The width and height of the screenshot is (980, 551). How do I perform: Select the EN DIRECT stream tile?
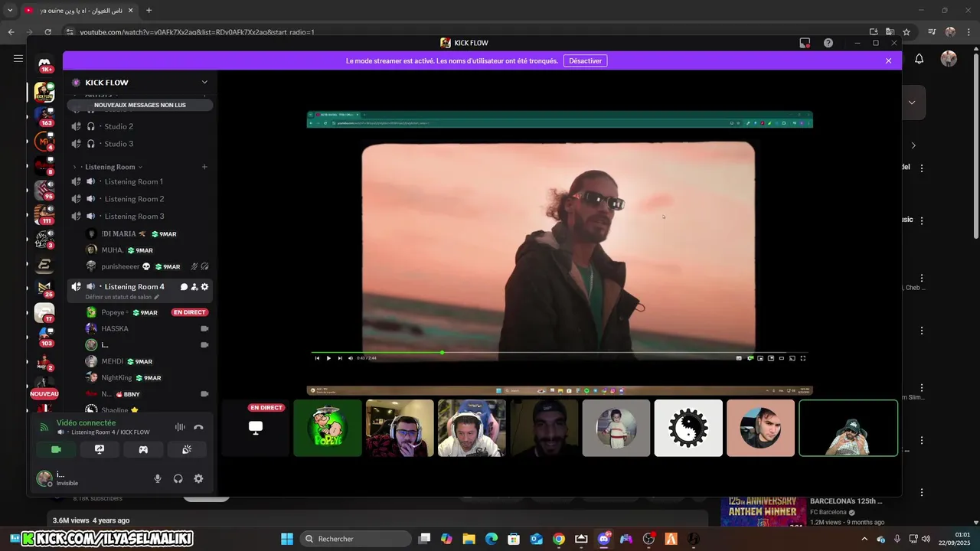[256, 428]
